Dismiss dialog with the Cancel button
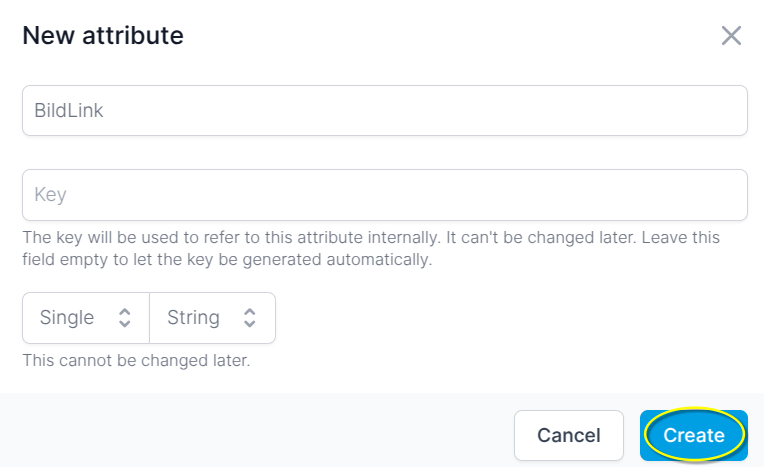Viewport: 764px width, 467px height. point(569,435)
